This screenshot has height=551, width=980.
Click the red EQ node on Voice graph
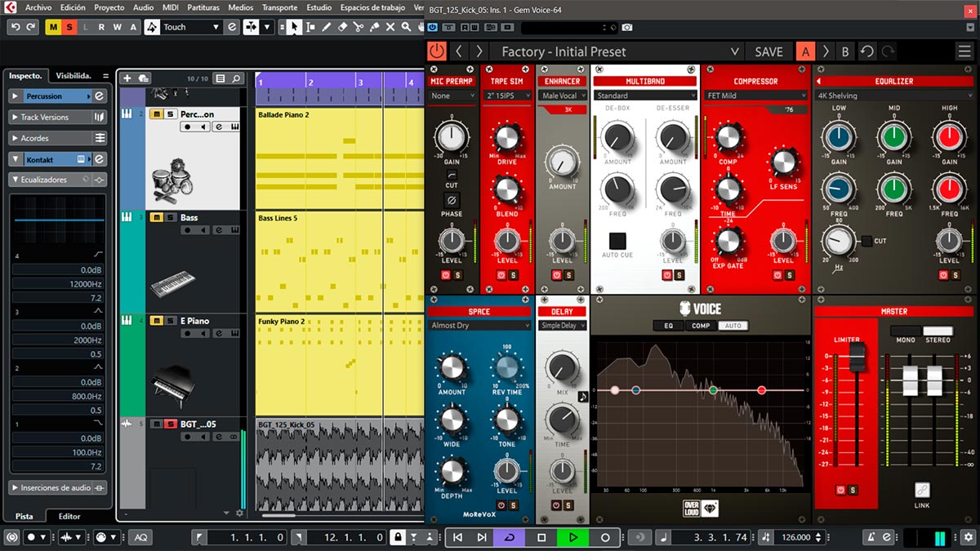coord(762,390)
